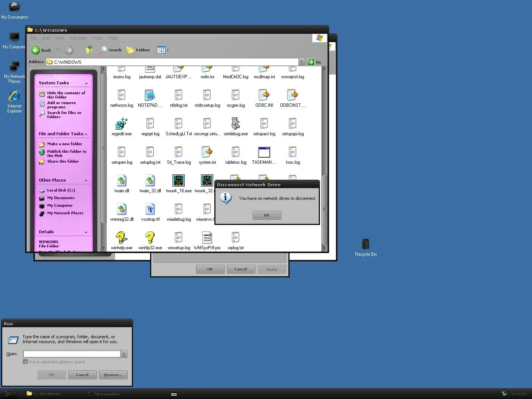Select the ODBCINST file icon
Screen dimensions: 532x399
coord(292,95)
